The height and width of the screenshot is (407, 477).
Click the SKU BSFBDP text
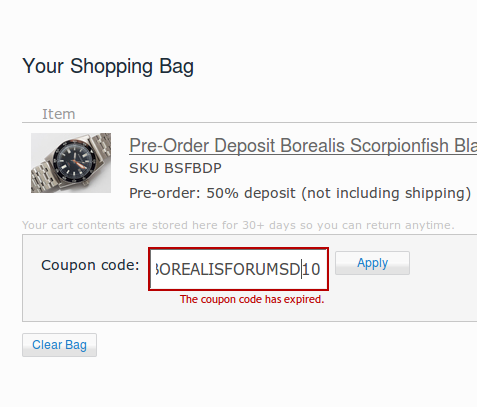tap(175, 168)
